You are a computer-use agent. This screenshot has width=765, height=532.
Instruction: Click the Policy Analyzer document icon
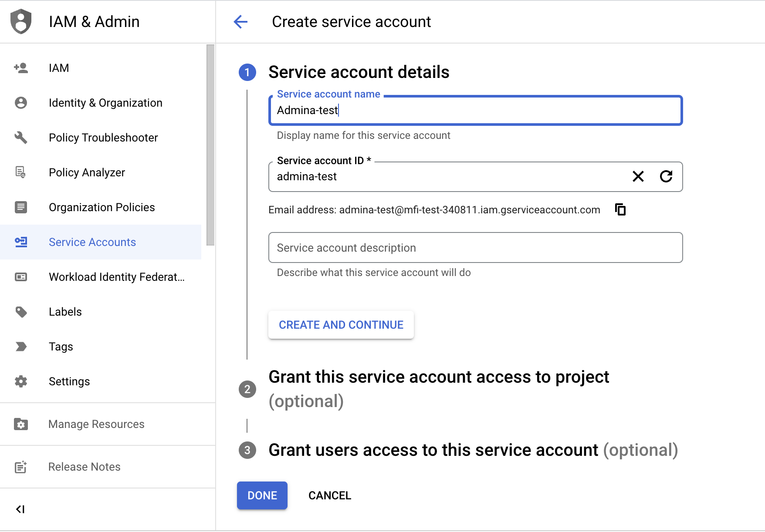point(21,172)
